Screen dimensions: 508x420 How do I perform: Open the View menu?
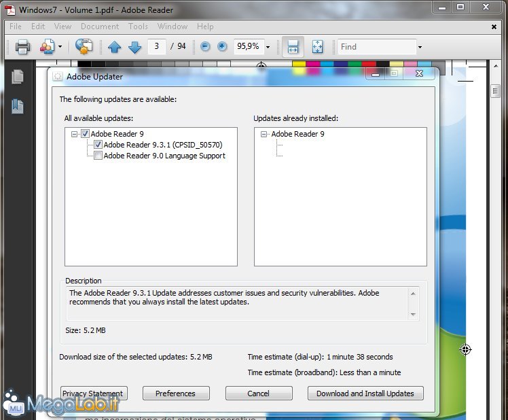pyautogui.click(x=62, y=27)
